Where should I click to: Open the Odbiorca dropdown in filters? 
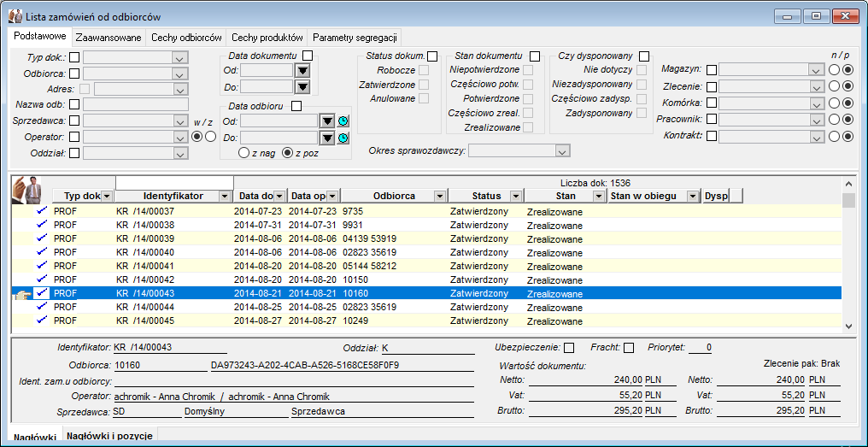(x=180, y=74)
